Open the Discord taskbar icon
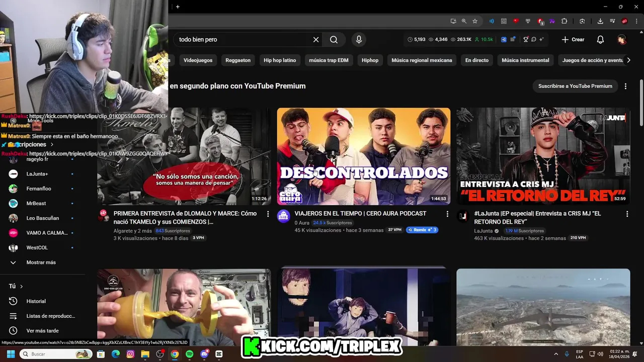The image size is (644, 362). click(204, 354)
